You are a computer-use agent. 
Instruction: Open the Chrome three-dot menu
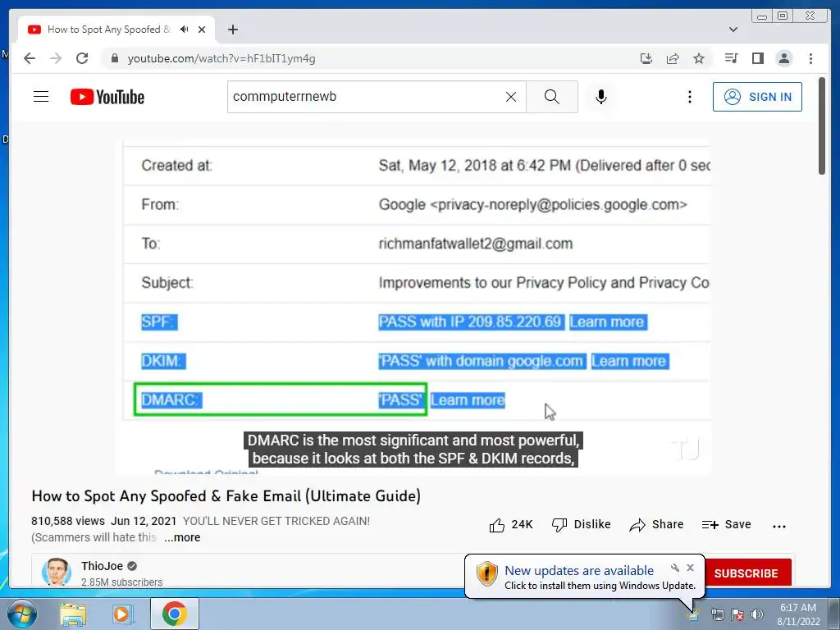810,58
